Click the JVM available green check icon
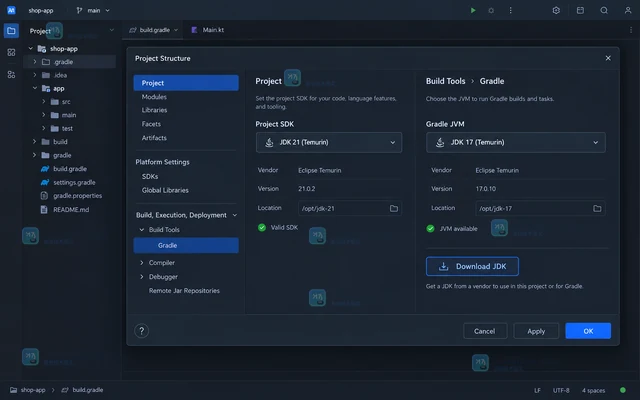The image size is (640, 400). 430,229
